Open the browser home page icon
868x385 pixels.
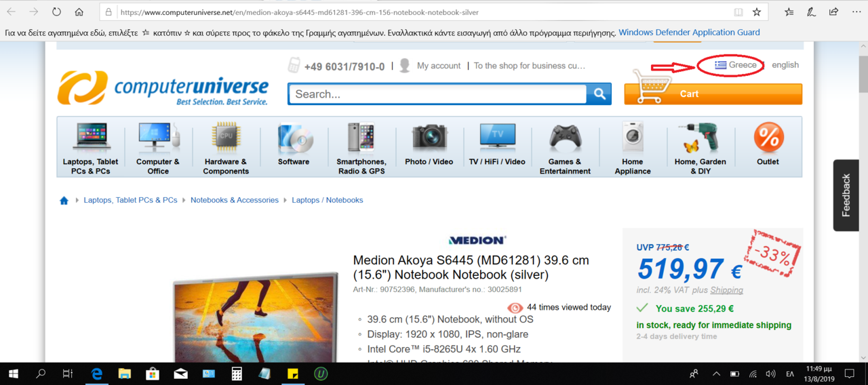(x=79, y=12)
